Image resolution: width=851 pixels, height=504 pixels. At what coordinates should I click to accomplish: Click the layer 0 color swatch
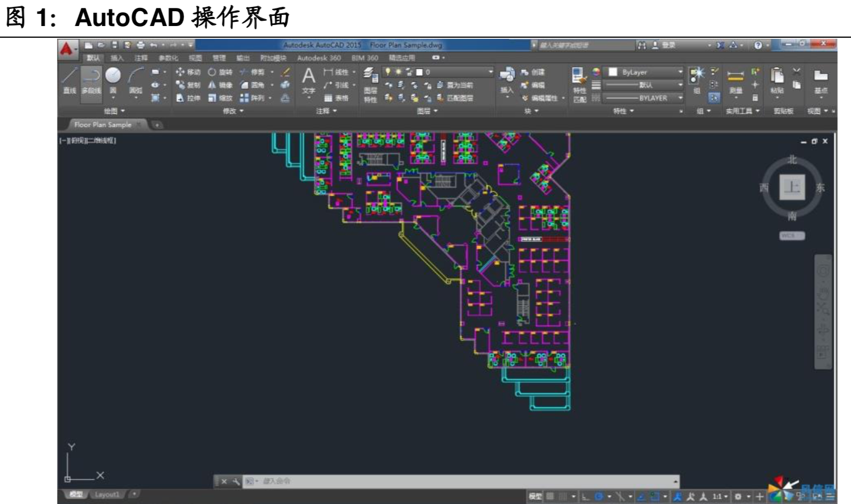tap(420, 73)
